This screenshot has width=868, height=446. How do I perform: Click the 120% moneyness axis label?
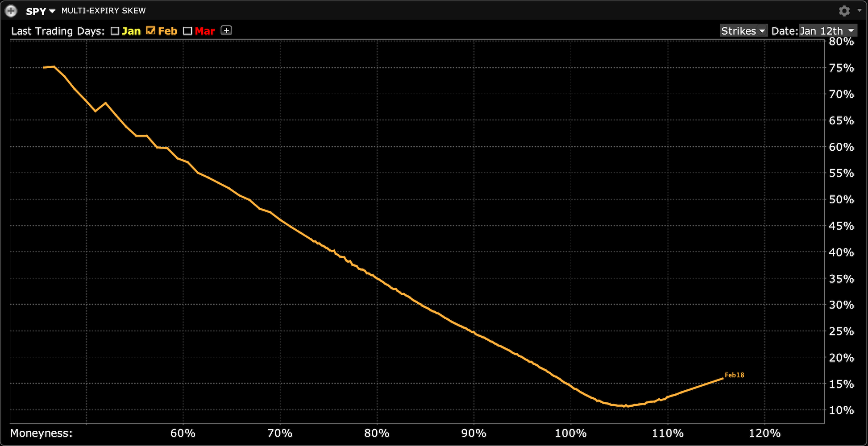(x=765, y=433)
